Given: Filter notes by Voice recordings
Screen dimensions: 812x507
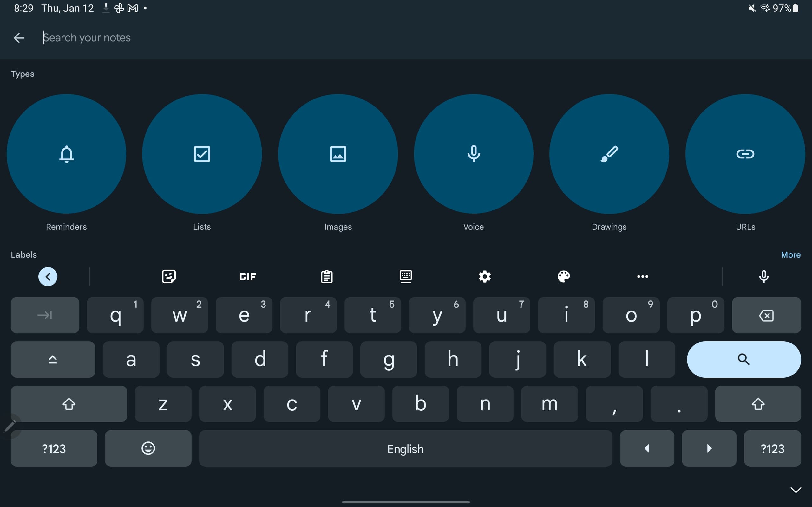Looking at the screenshot, I should click(x=474, y=154).
